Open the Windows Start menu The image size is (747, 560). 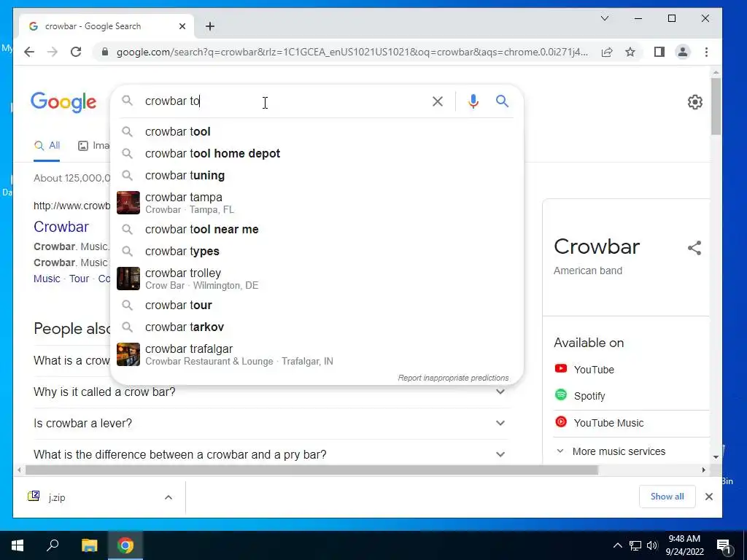tap(18, 545)
